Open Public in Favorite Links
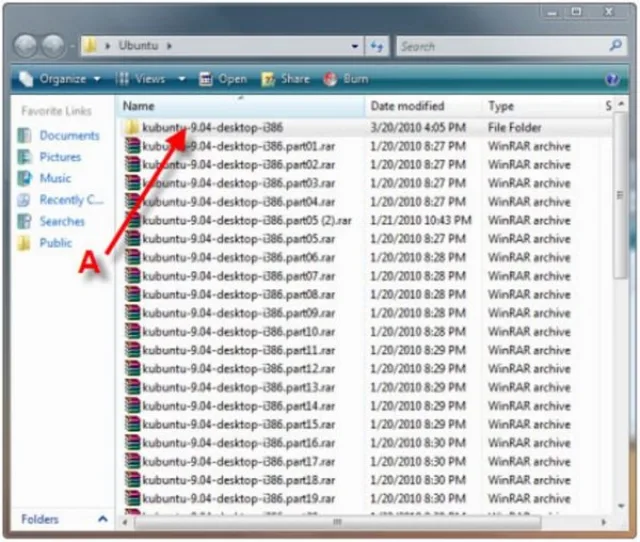 [56, 243]
